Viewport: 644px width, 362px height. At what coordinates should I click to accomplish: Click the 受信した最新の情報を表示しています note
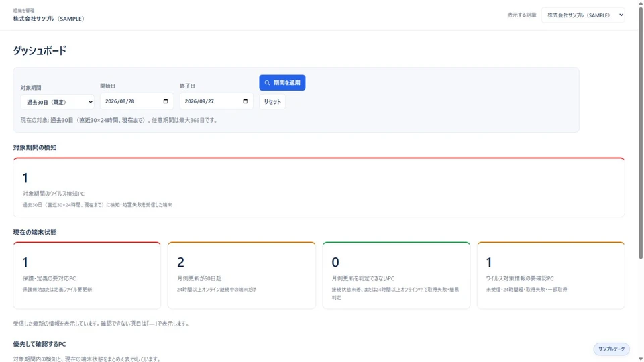101,324
